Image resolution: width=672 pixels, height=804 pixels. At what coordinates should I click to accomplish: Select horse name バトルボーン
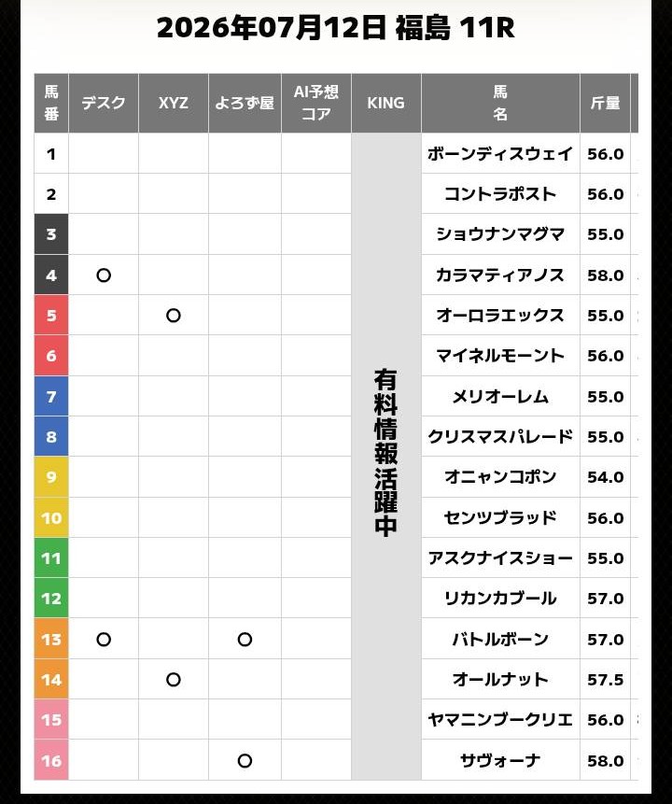pos(500,640)
